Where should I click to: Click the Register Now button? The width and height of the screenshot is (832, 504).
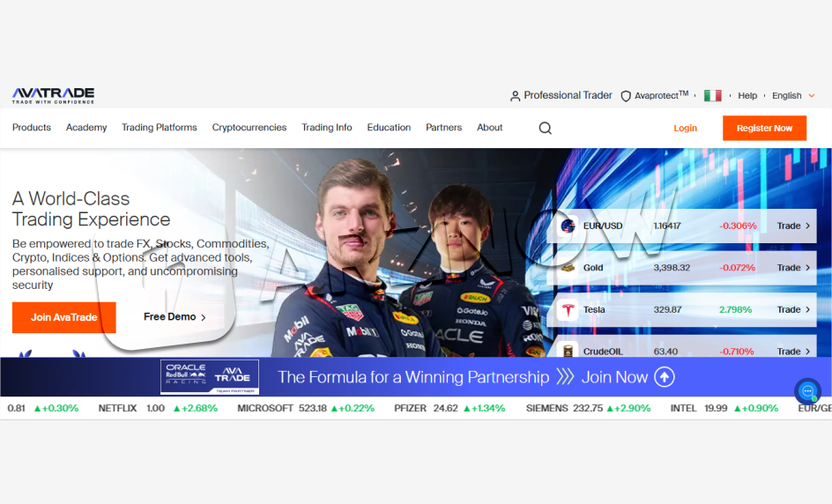[765, 128]
